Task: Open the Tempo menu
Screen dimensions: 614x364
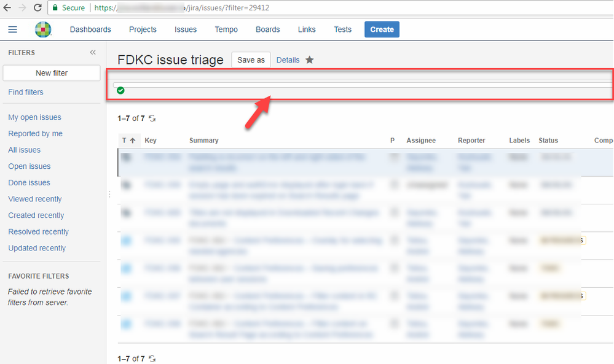Action: [x=226, y=29]
